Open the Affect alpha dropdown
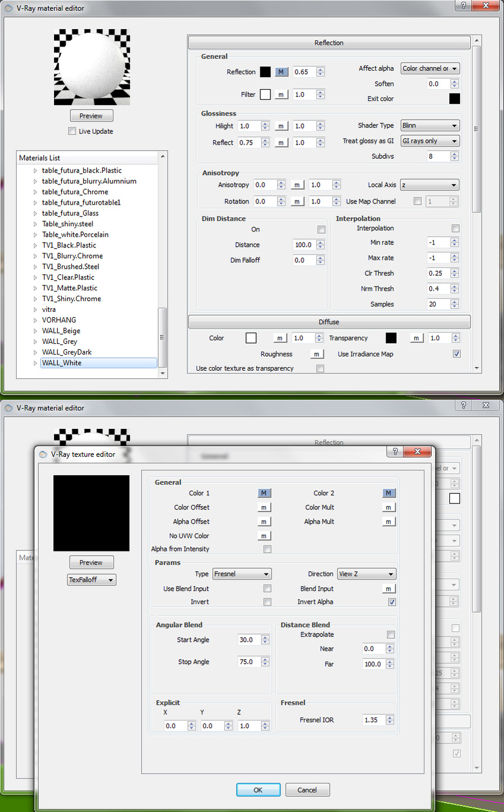This screenshot has height=812, width=504. [430, 68]
